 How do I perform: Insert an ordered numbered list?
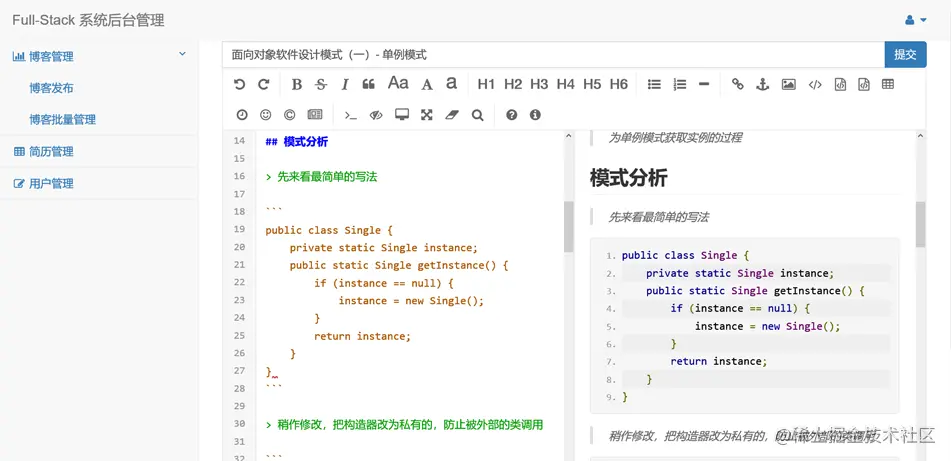click(679, 84)
